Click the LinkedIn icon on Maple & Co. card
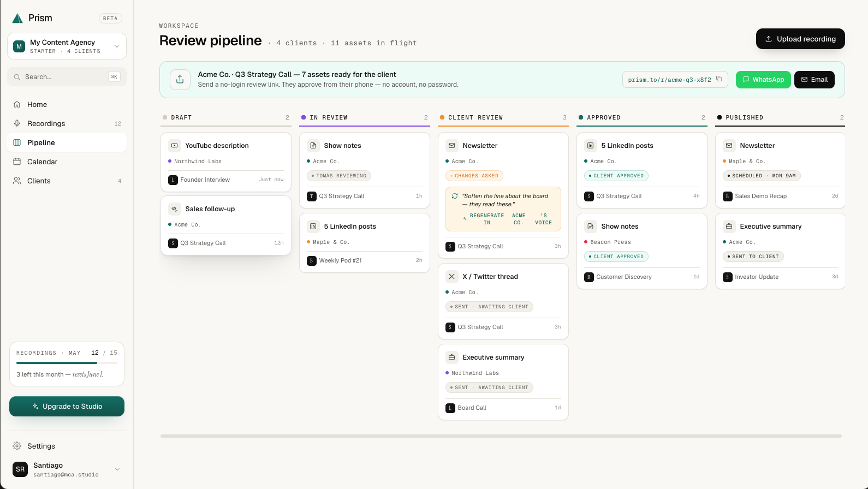The width and height of the screenshot is (868, 489). pos(313,226)
